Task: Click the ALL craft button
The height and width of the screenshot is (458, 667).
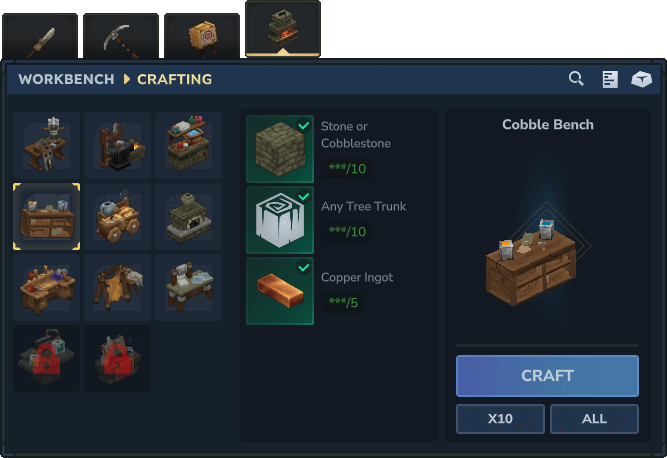Action: pyautogui.click(x=594, y=419)
